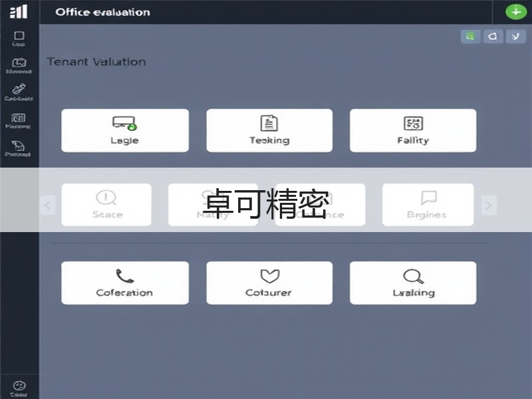Open the Brgines card
532x399 pixels.
(x=428, y=205)
